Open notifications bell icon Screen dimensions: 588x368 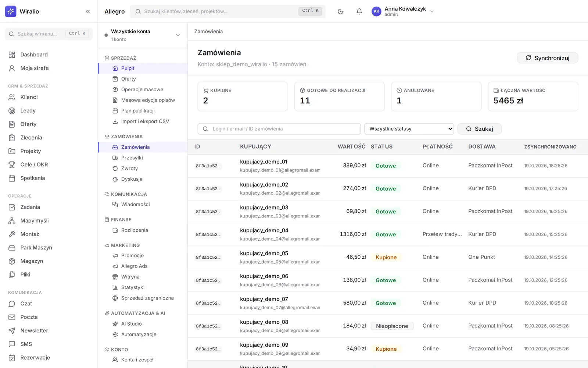coord(359,11)
